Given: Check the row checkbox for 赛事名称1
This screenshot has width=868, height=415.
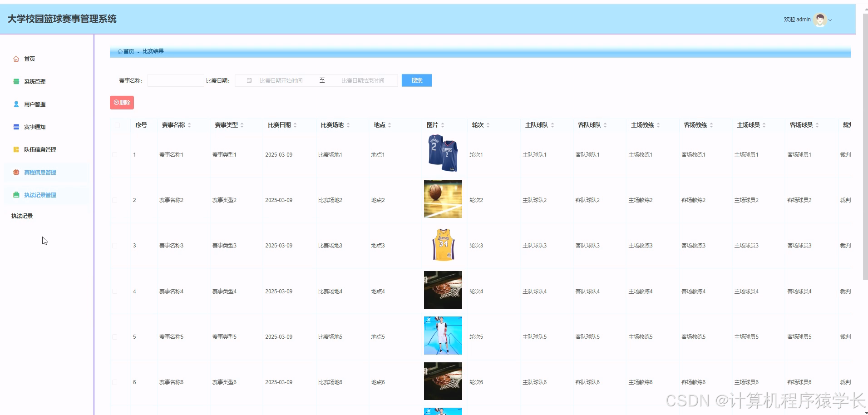Looking at the screenshot, I should [x=114, y=154].
